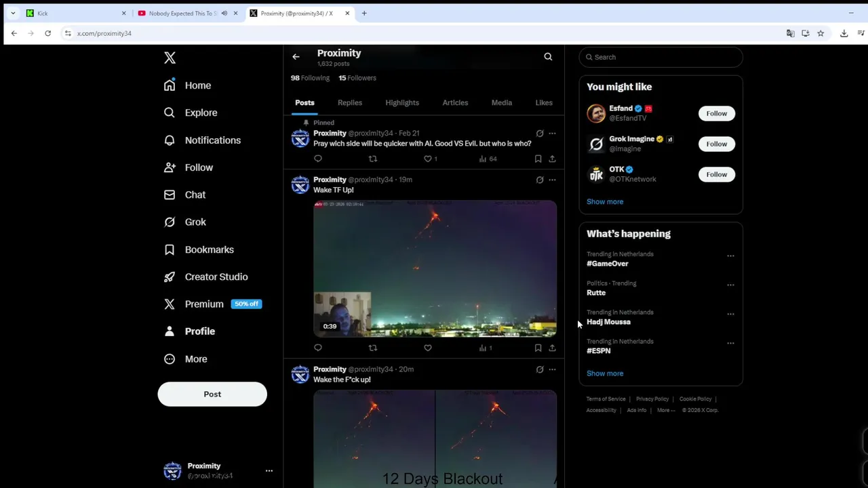868x488 pixels.
Task: Bookmark the pinned post
Action: click(x=538, y=159)
